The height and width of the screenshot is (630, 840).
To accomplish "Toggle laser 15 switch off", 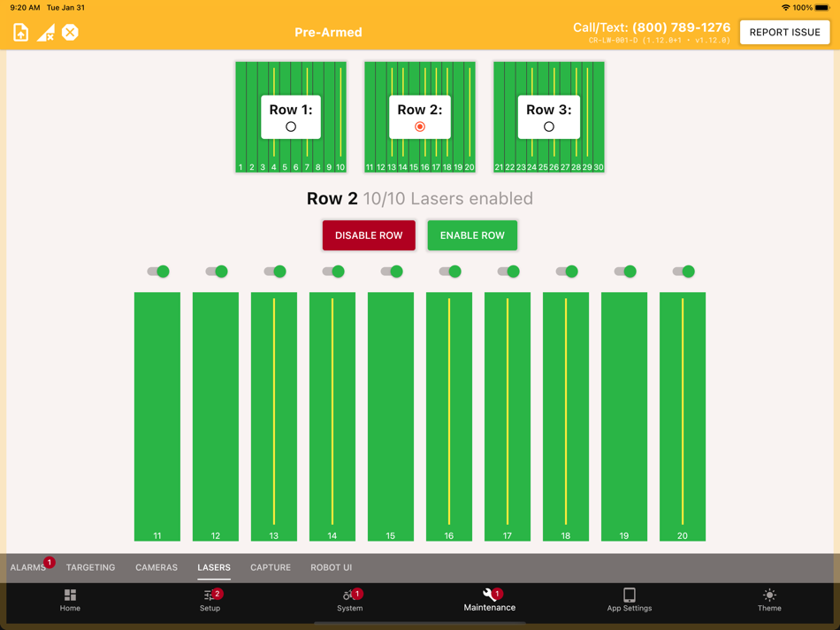I will tap(392, 272).
